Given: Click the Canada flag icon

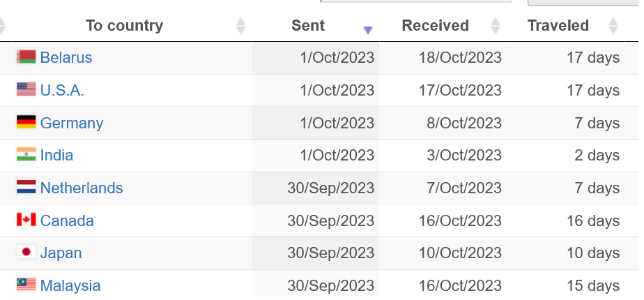Looking at the screenshot, I should click(26, 220).
